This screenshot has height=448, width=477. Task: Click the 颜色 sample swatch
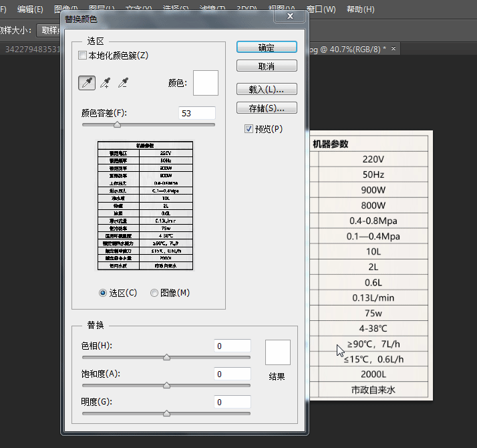(x=206, y=83)
